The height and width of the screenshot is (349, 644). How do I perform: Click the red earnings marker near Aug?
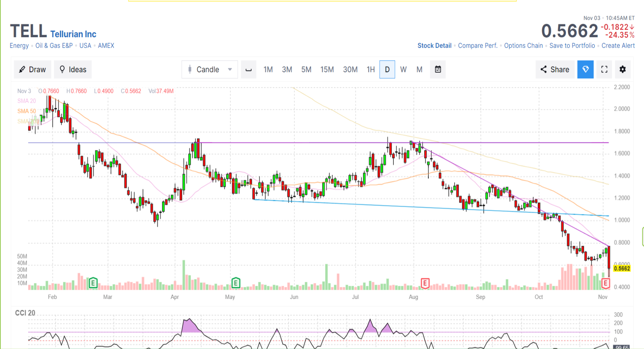[x=425, y=283]
